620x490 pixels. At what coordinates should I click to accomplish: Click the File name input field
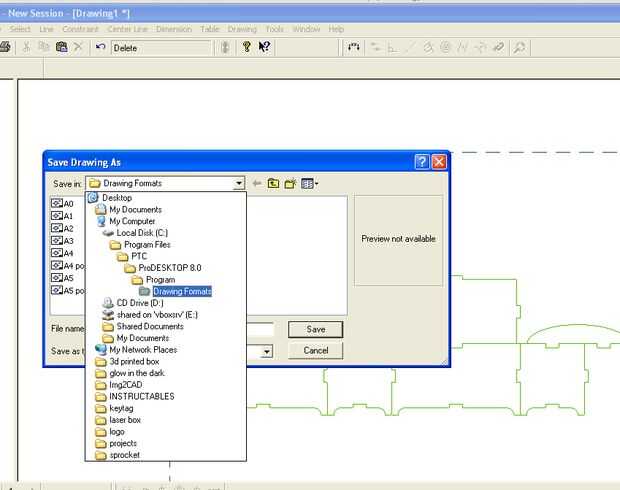point(260,329)
